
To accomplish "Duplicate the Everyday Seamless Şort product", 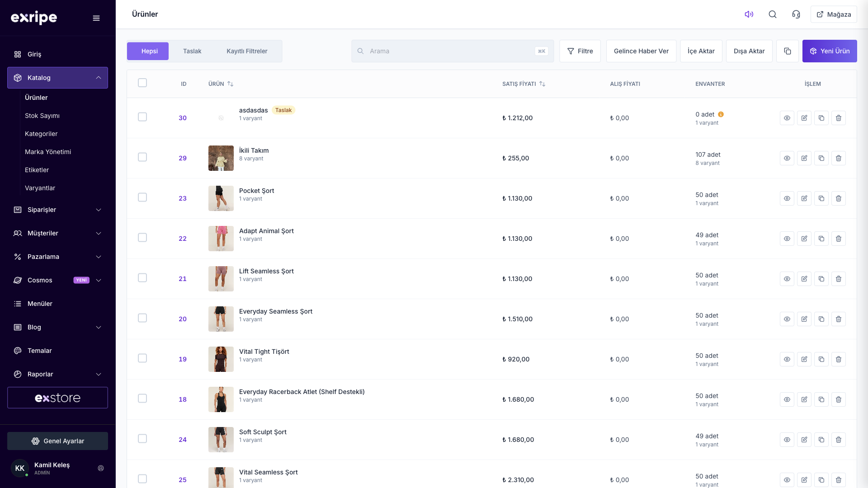I will tap(821, 319).
